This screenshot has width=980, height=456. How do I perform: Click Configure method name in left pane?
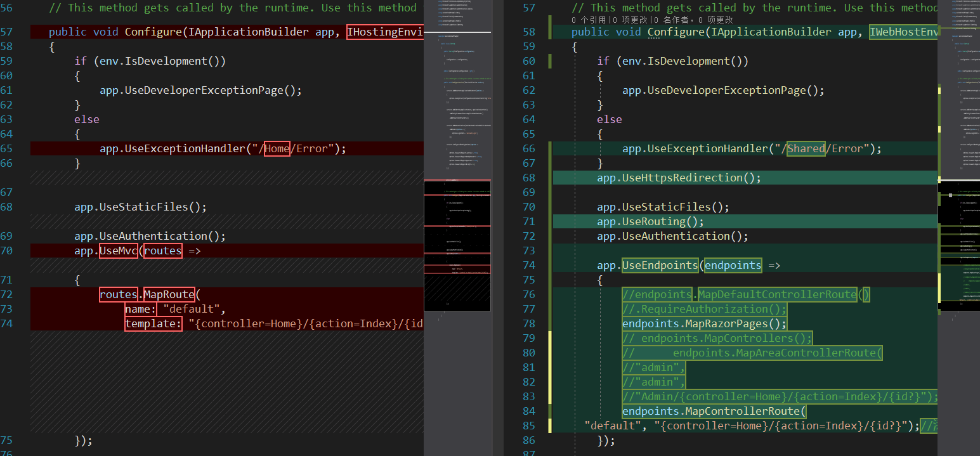point(154,32)
